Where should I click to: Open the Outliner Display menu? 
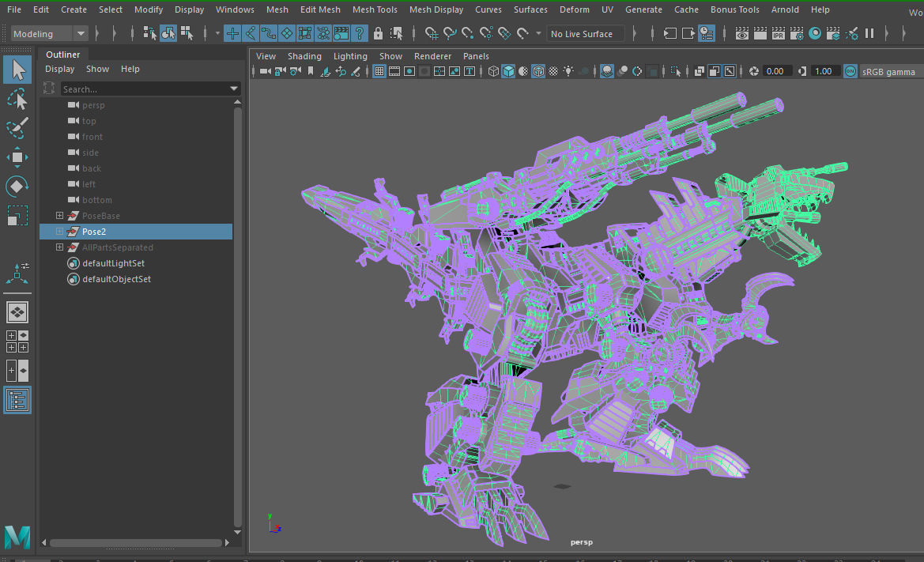pos(60,69)
